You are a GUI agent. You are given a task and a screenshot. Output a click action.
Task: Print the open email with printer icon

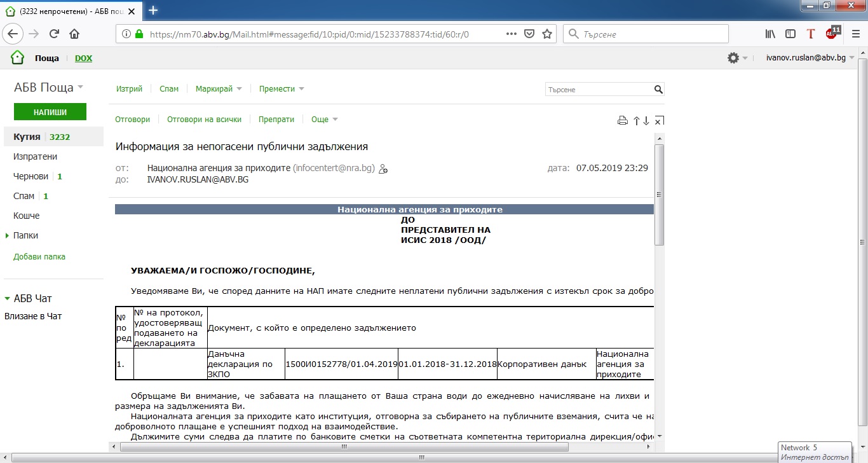[623, 120]
